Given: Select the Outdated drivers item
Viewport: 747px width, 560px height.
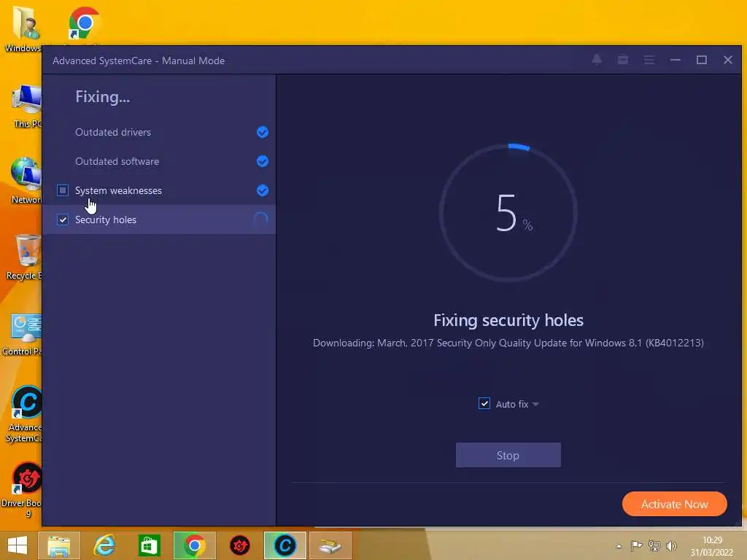Looking at the screenshot, I should click(113, 132).
